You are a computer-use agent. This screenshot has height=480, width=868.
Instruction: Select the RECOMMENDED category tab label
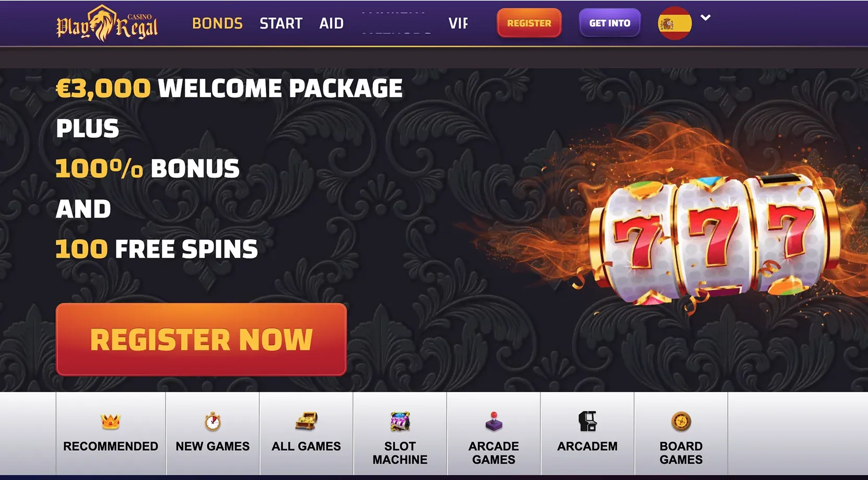click(111, 447)
